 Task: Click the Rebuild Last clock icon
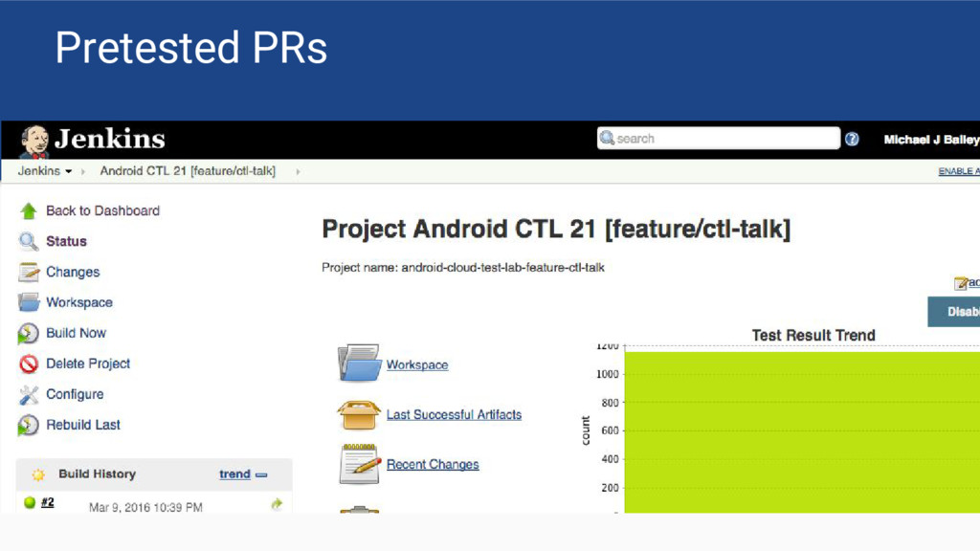click(x=28, y=426)
